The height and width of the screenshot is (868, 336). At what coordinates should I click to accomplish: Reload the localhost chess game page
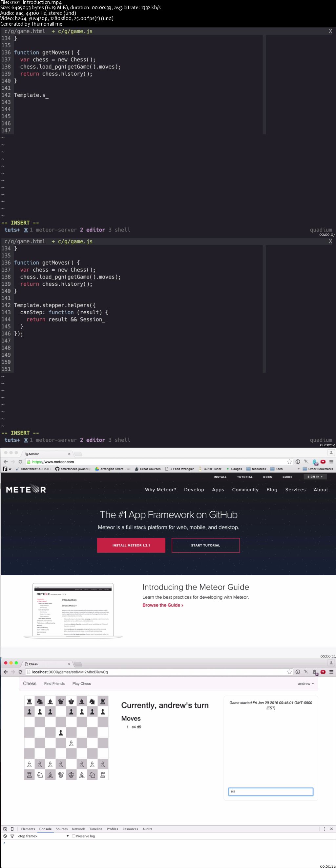[x=20, y=672]
